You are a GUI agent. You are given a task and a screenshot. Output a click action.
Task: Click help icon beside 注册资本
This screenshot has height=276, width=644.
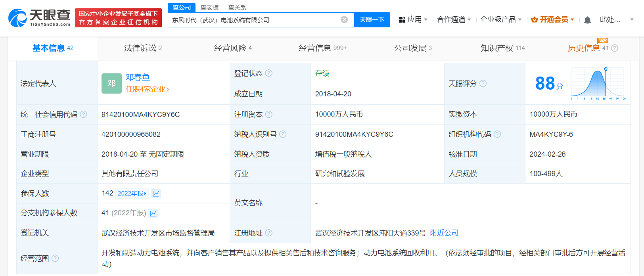269,115
